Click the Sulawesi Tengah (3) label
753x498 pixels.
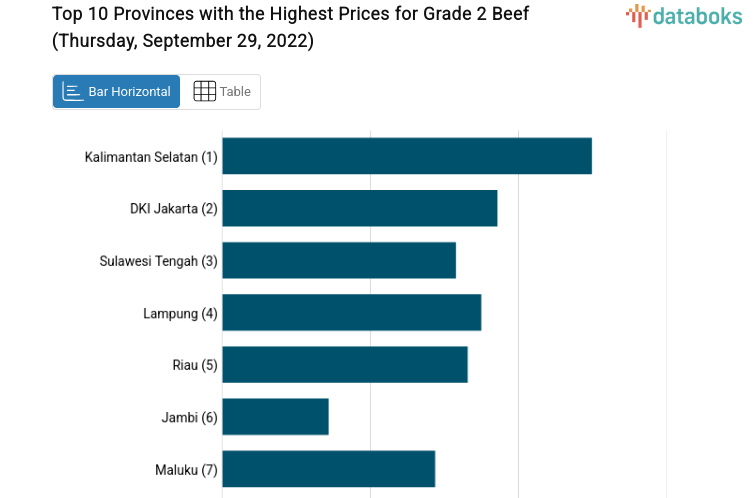158,261
